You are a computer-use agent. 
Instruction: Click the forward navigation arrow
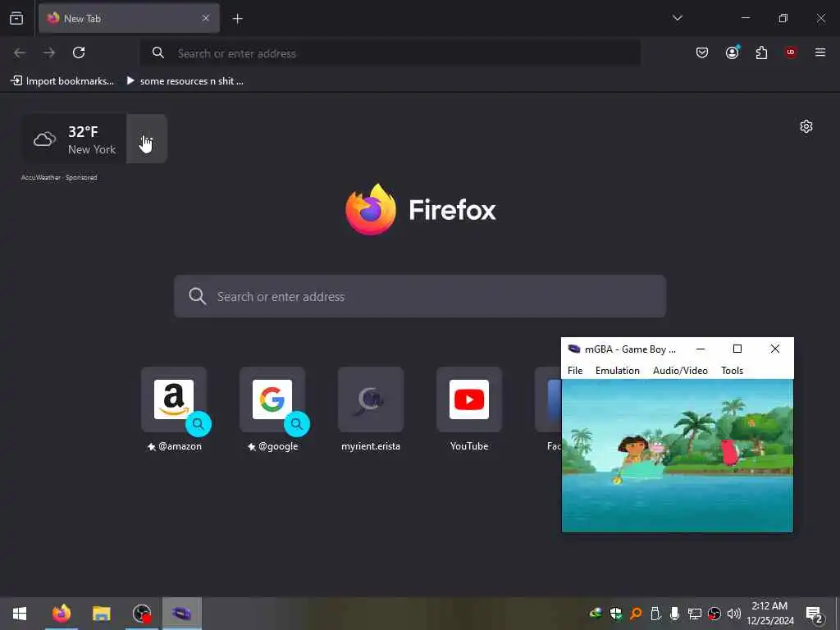(49, 52)
